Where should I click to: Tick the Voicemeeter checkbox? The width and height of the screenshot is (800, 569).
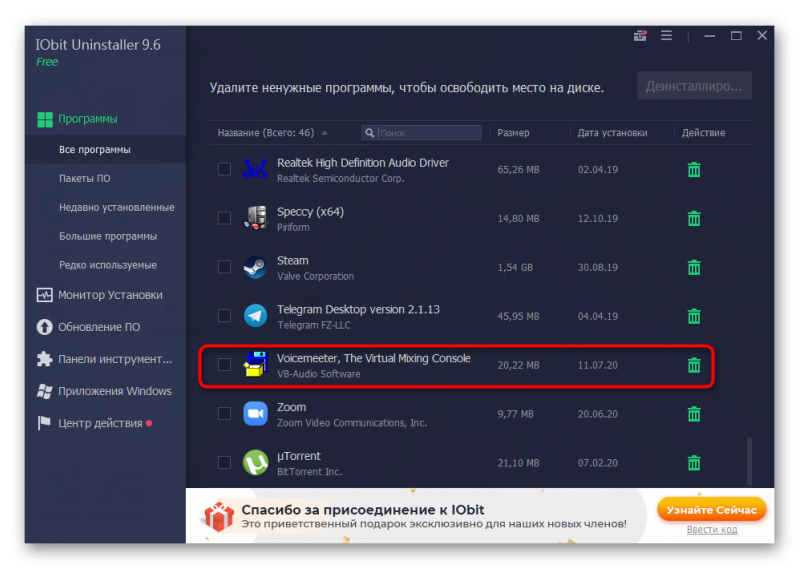click(224, 364)
